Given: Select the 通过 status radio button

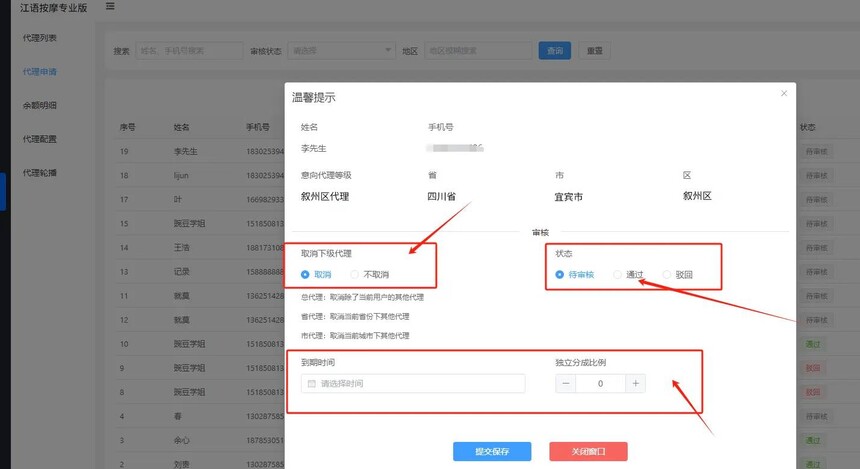Looking at the screenshot, I should [x=618, y=275].
